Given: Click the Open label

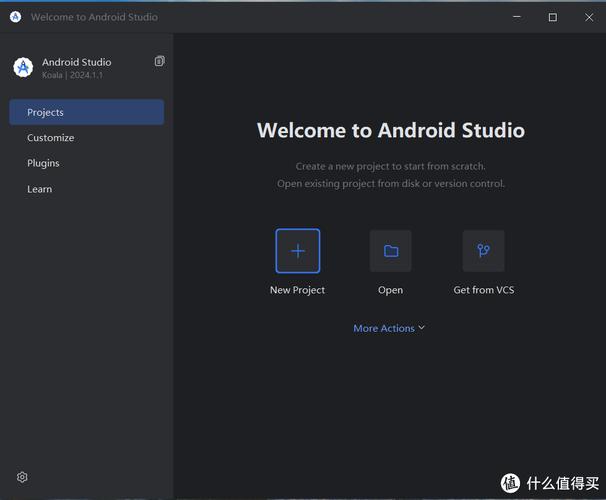Looking at the screenshot, I should (x=390, y=290).
